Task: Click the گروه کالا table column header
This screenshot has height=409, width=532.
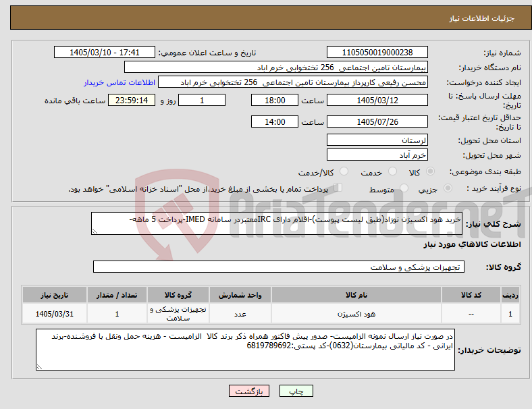Action: tap(178, 295)
